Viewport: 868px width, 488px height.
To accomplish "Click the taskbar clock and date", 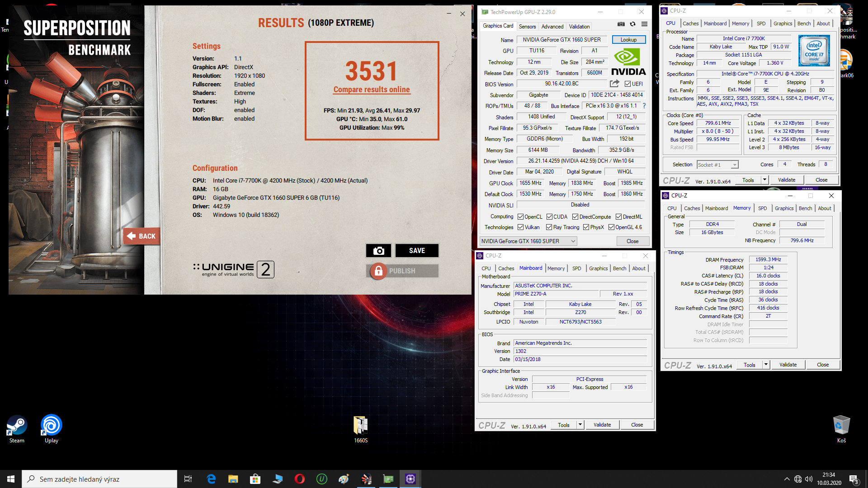I will 829,479.
